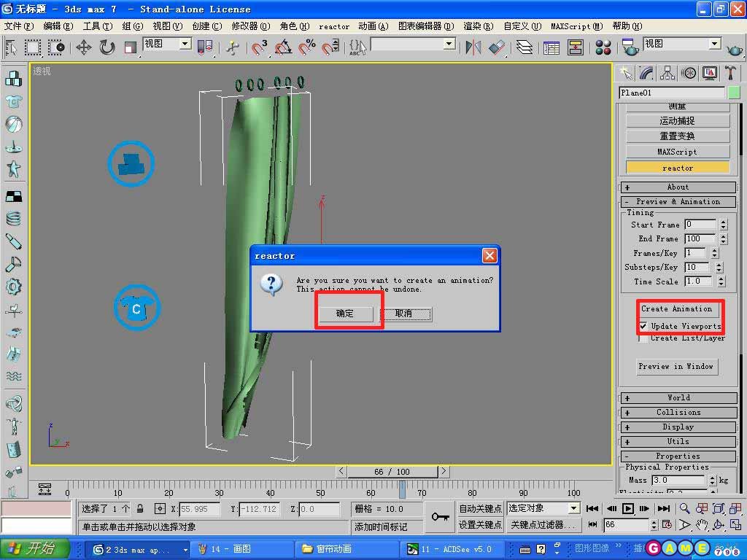Open the Modify command panel tab
Viewport: 747px width, 560px height.
pyautogui.click(x=646, y=74)
